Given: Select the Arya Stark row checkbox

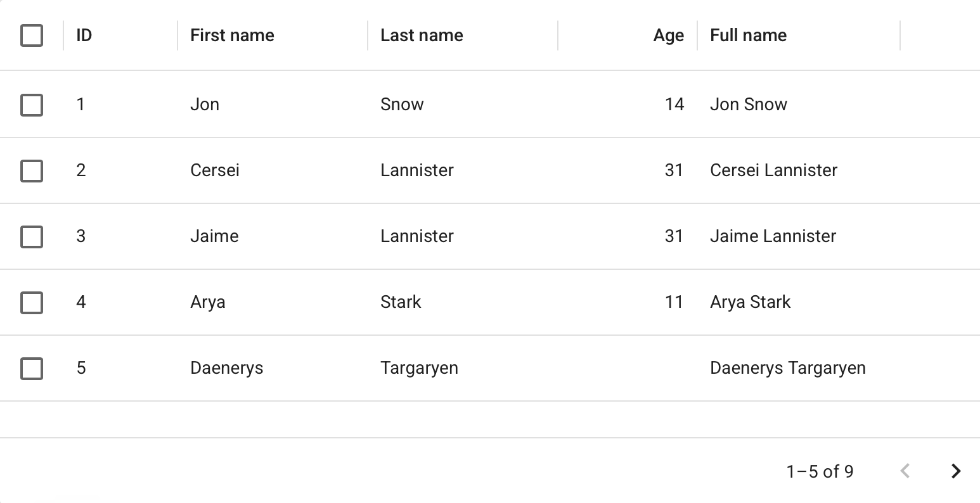Looking at the screenshot, I should click(32, 302).
